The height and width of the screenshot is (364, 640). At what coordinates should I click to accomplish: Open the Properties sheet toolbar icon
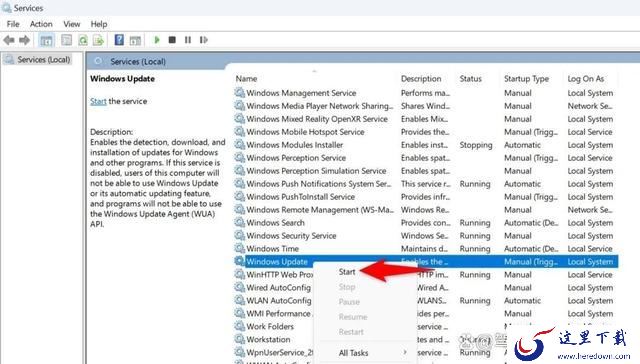coord(66,40)
